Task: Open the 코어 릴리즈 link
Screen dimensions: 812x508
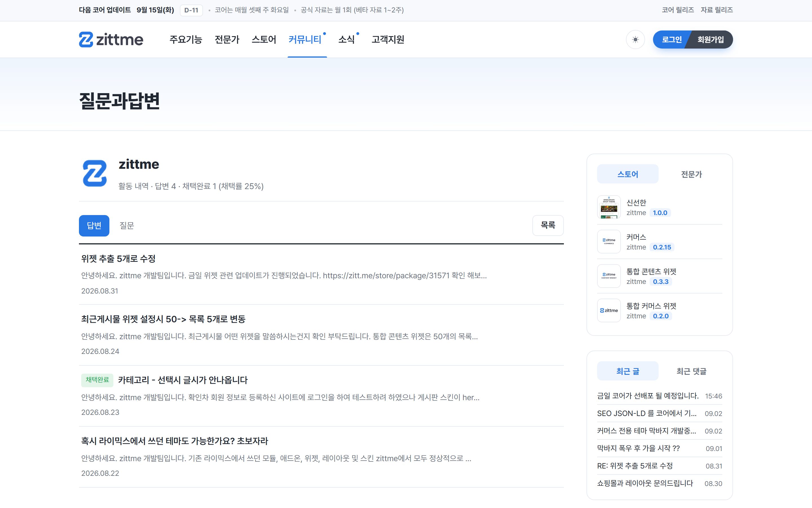Action: pyautogui.click(x=678, y=10)
